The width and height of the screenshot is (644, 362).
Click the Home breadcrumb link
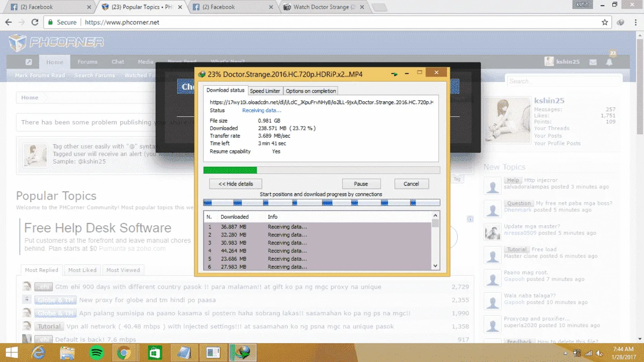pos(30,98)
